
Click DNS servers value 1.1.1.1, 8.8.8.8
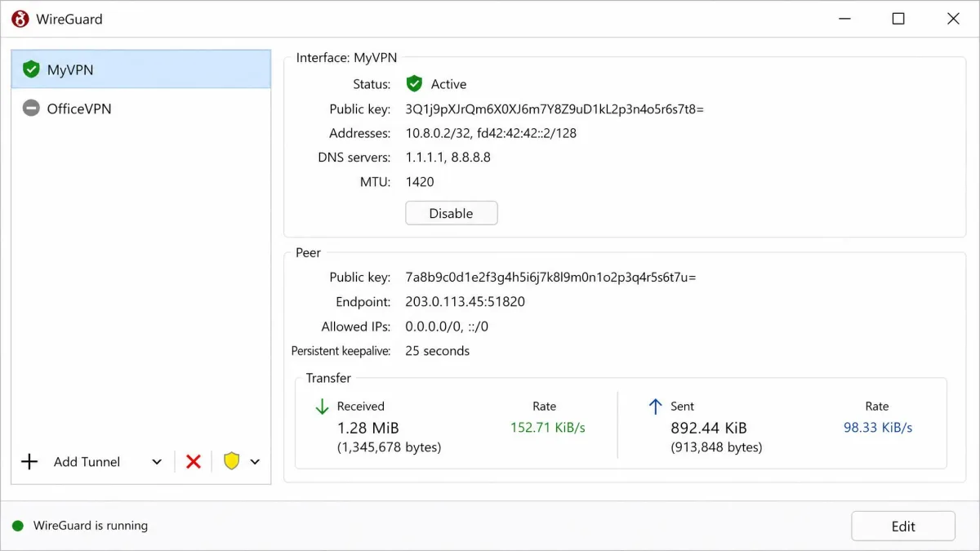[x=448, y=158]
